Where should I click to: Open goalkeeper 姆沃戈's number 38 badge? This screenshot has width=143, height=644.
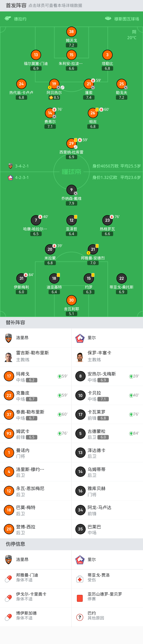(x=71, y=32)
